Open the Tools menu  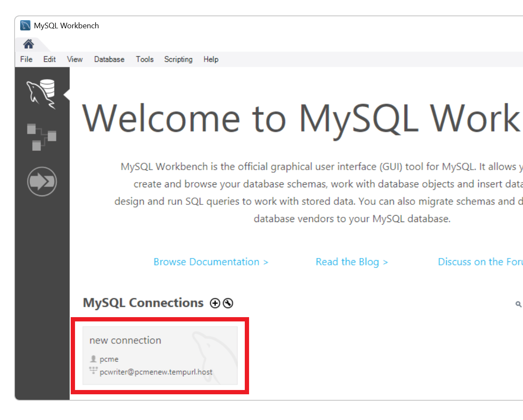click(144, 59)
